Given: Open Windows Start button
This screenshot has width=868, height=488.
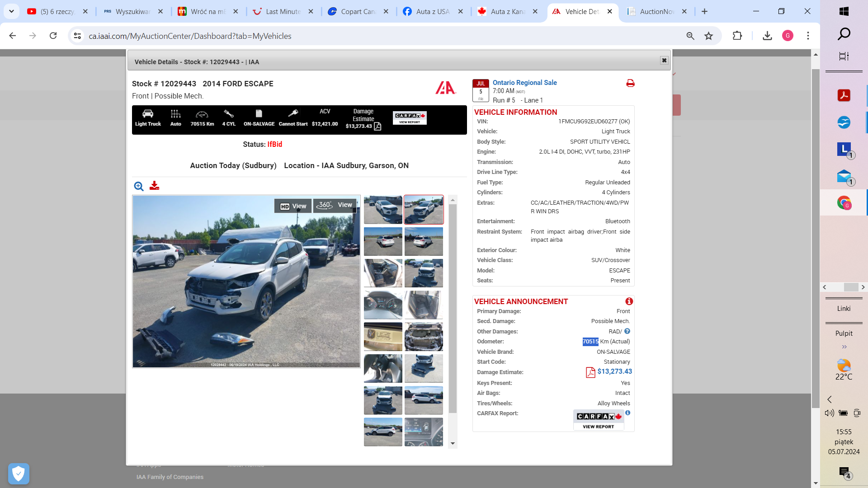Looking at the screenshot, I should 844,11.
